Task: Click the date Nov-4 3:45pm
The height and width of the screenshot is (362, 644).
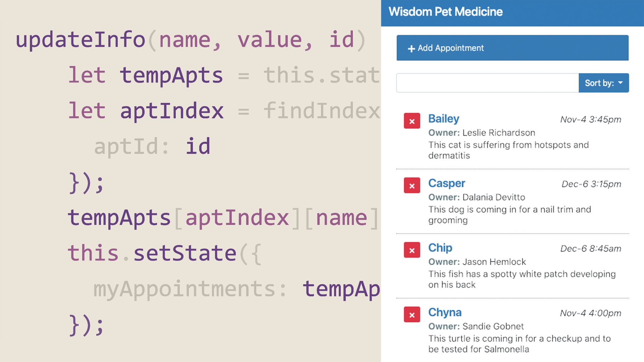Action: click(x=591, y=119)
